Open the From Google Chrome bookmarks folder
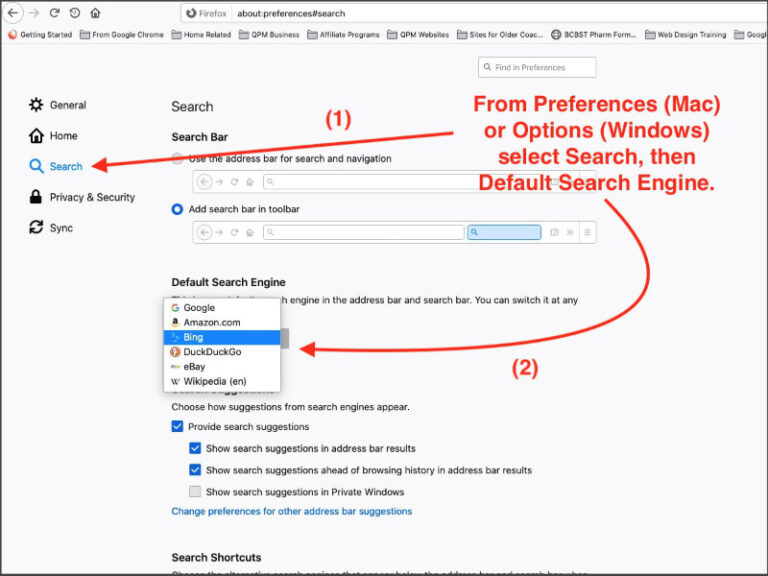This screenshot has height=576, width=768. pos(121,35)
